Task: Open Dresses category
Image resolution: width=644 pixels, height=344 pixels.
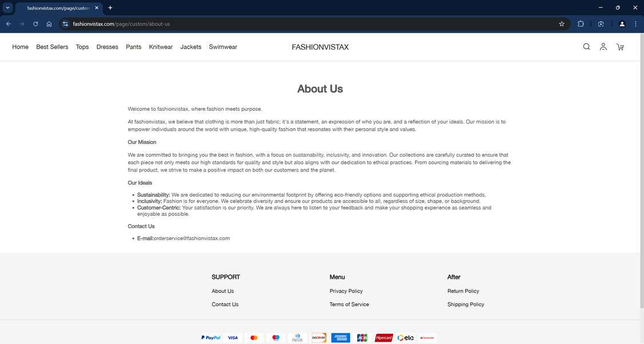Action: tap(107, 47)
